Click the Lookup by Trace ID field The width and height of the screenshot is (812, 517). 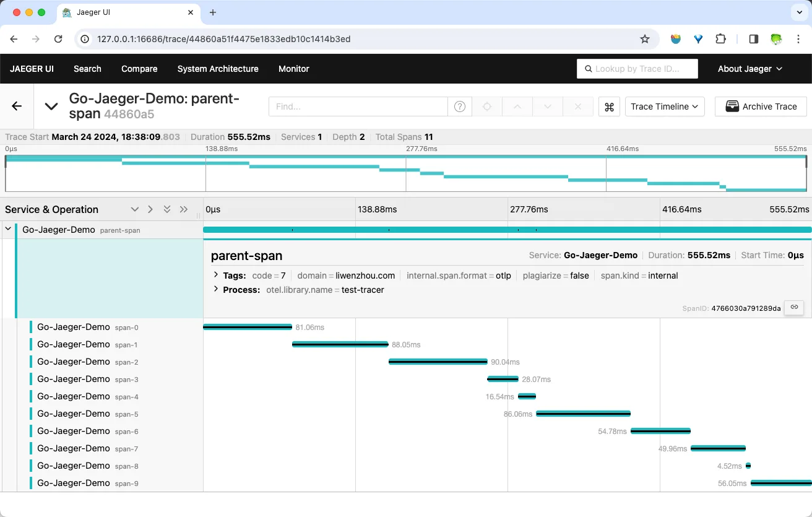(637, 69)
